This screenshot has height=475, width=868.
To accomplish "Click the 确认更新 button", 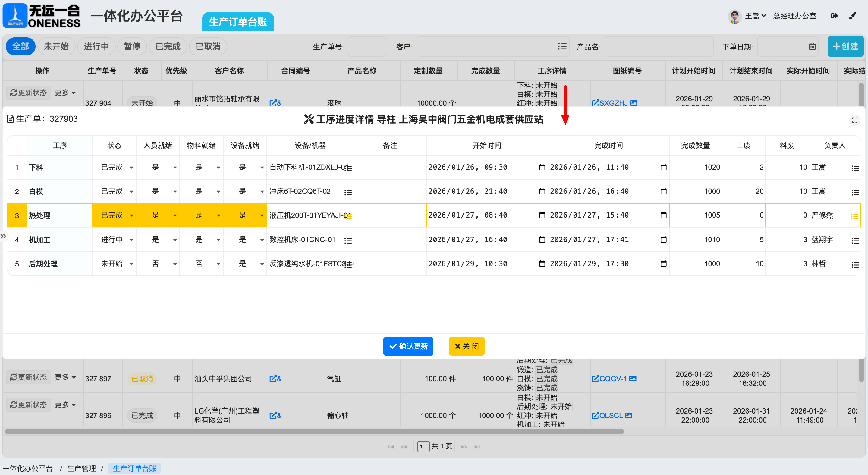I will point(408,346).
